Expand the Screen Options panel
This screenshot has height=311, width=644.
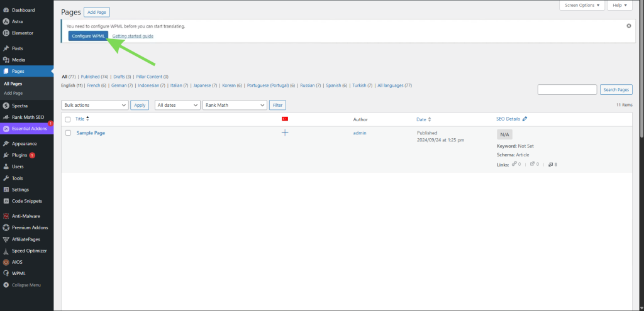point(582,5)
